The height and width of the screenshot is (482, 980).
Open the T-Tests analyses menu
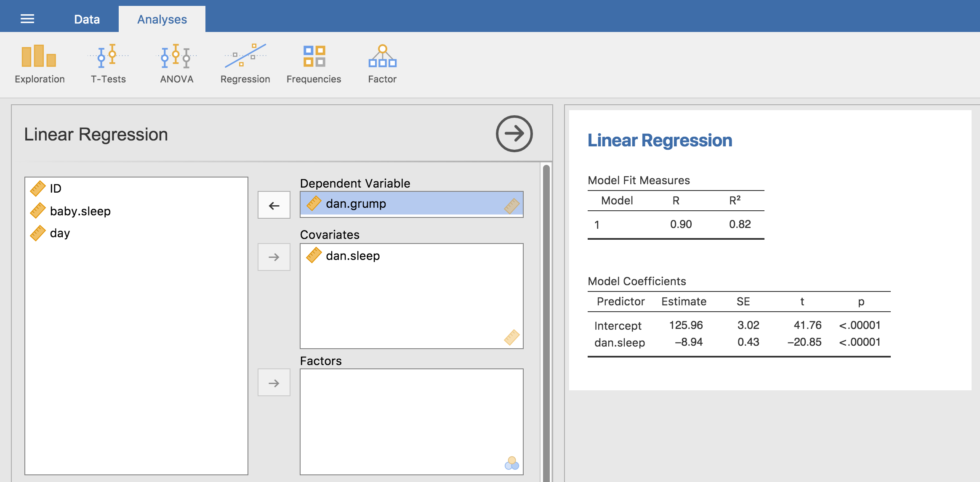click(x=108, y=64)
